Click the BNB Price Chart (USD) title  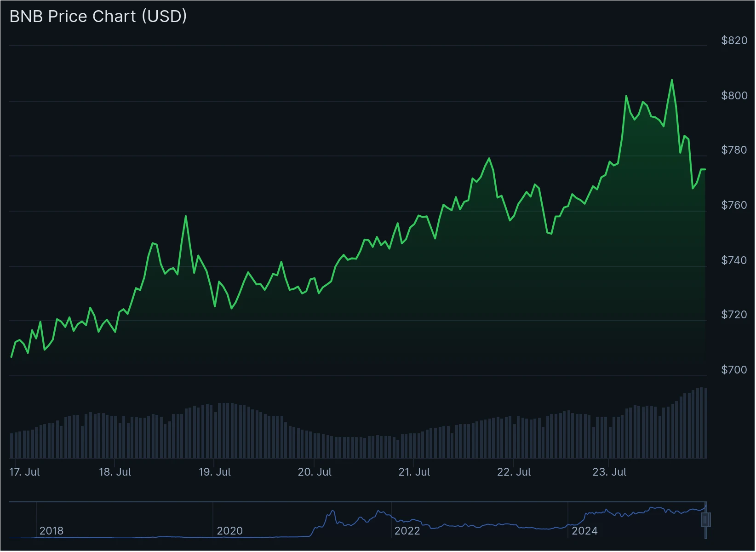point(98,17)
